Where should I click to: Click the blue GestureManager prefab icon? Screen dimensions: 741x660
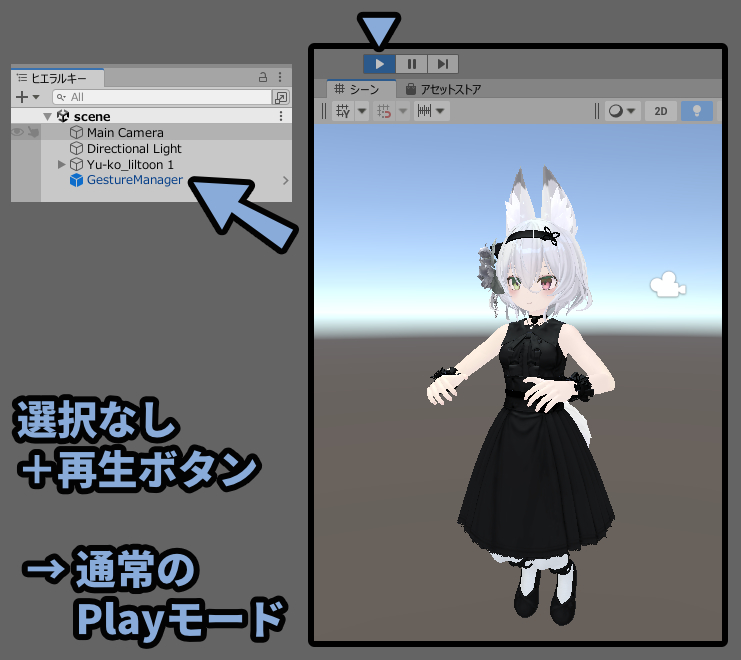(x=76, y=180)
